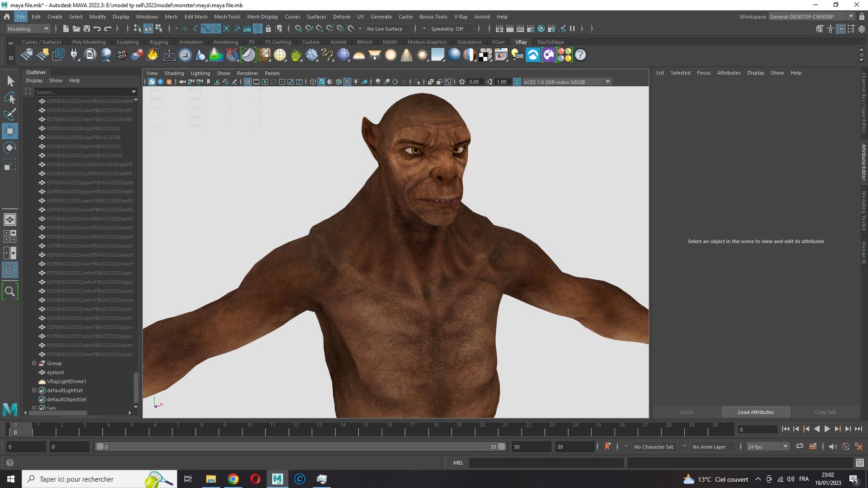868x488 pixels.
Task: Select the VRay dome light icon on the shelf
Action: click(359, 55)
